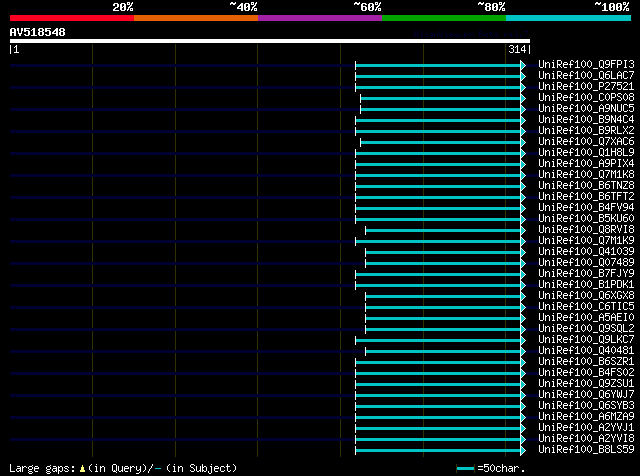Select hit label UniRef100_Q7XAC6
Image resolution: width=640 pixels, height=476 pixels.
pyautogui.click(x=586, y=141)
